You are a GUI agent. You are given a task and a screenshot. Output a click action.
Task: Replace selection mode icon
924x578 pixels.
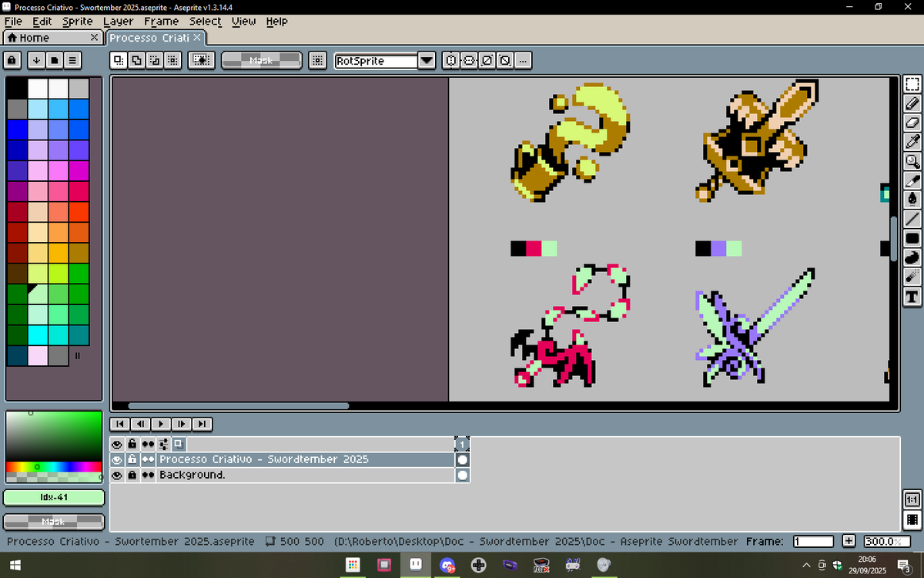coord(119,60)
